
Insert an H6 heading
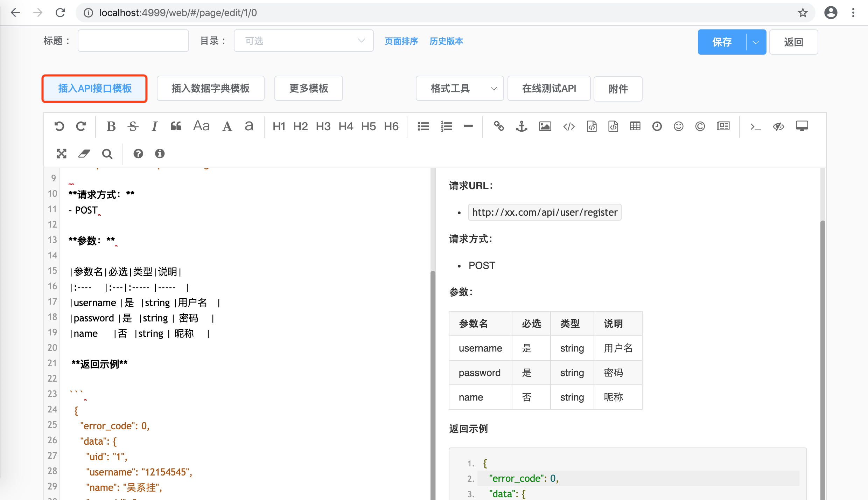pos(391,126)
